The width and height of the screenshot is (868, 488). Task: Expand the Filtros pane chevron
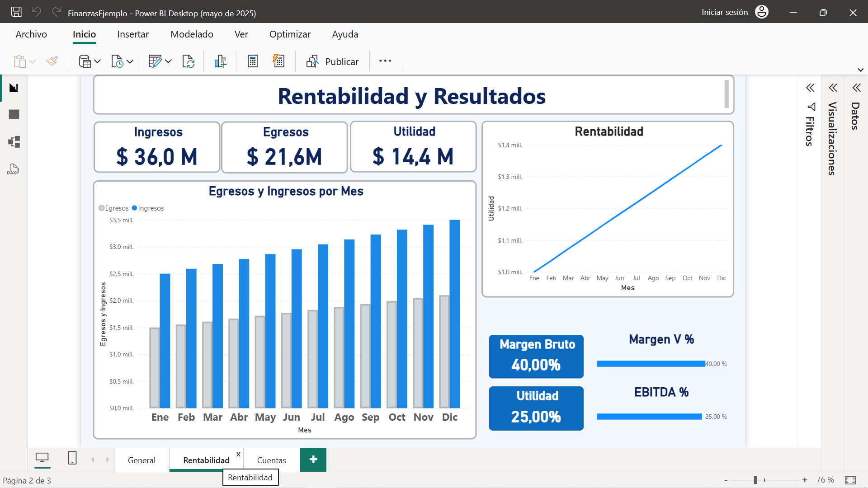tap(810, 88)
